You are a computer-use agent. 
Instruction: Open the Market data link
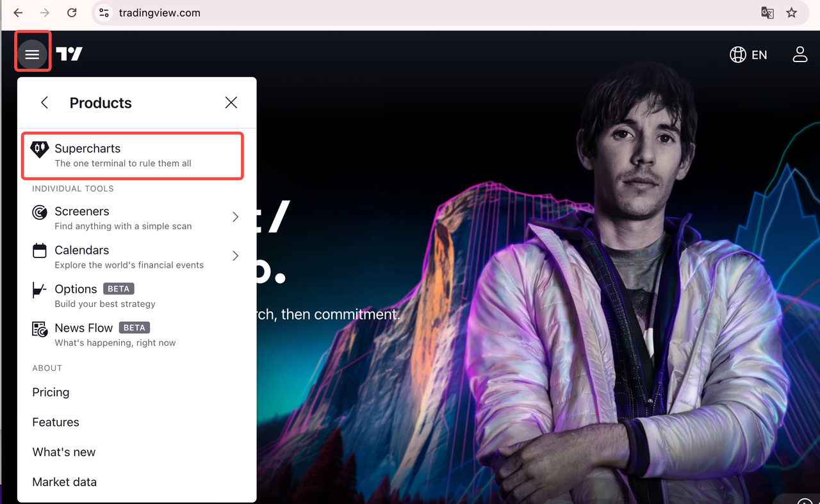65,482
